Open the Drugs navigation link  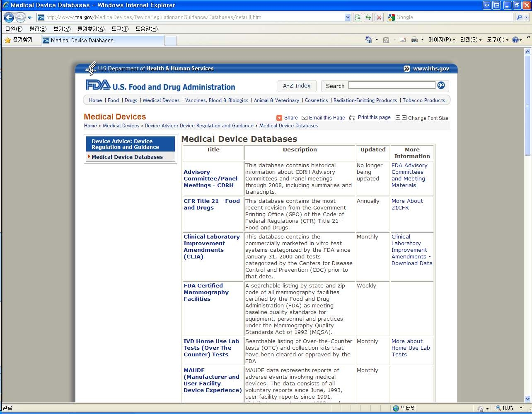pyautogui.click(x=131, y=100)
